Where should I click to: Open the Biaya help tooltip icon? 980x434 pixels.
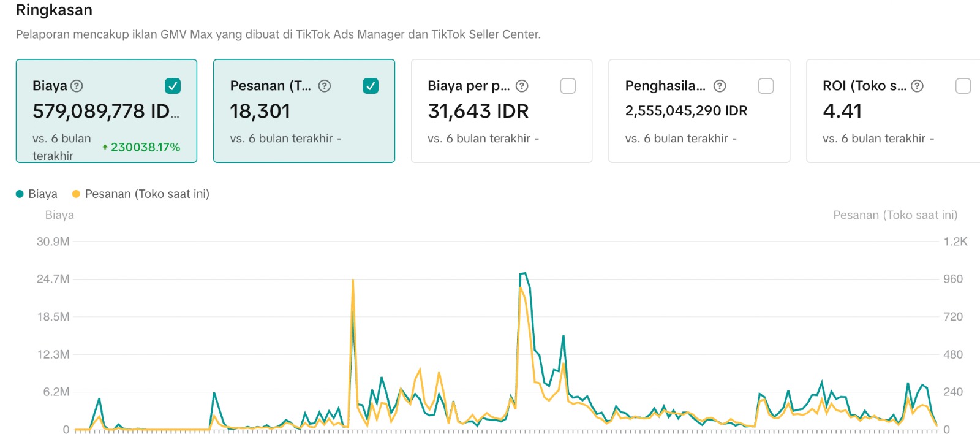pyautogui.click(x=77, y=86)
